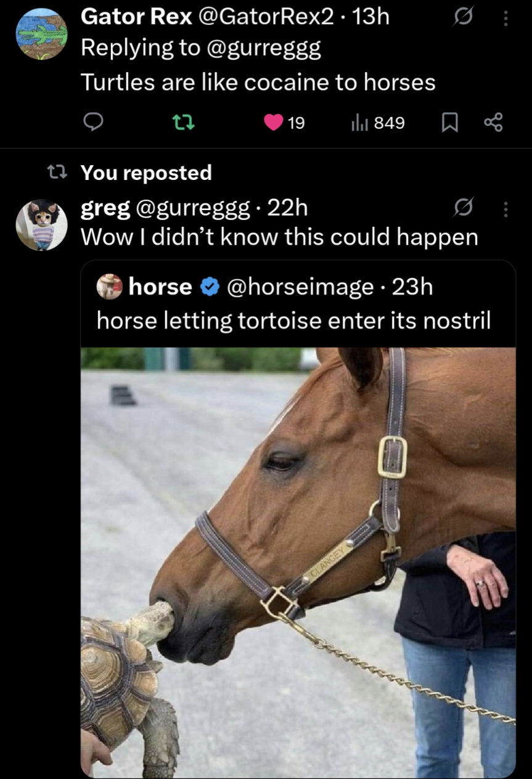Undo the repost on Gator Rex's tweet
This screenshot has width=532, height=779.
click(x=182, y=123)
